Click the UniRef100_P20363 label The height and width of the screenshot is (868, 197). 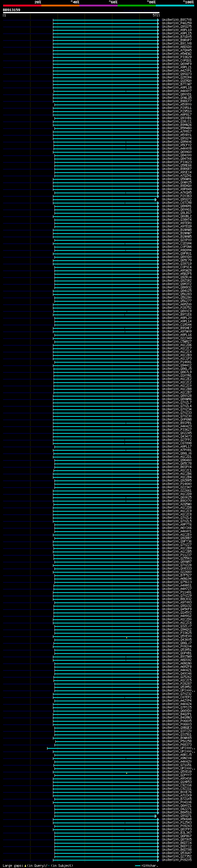click(177, 196)
